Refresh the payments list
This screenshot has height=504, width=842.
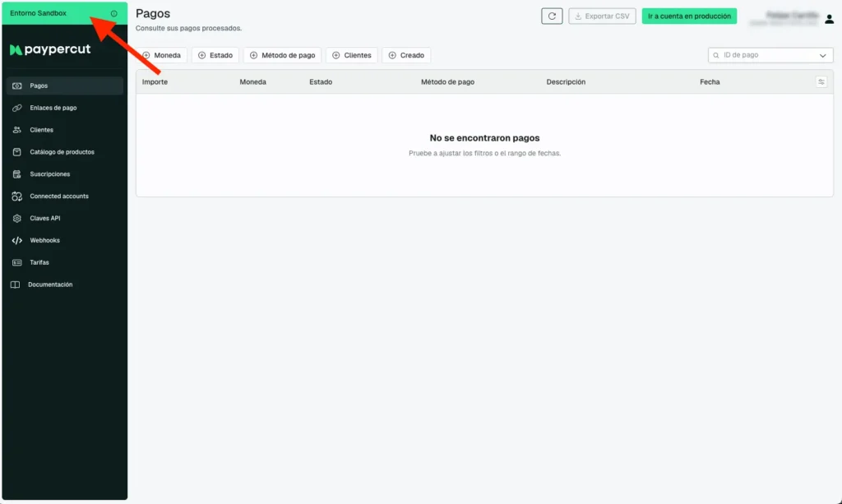click(552, 16)
